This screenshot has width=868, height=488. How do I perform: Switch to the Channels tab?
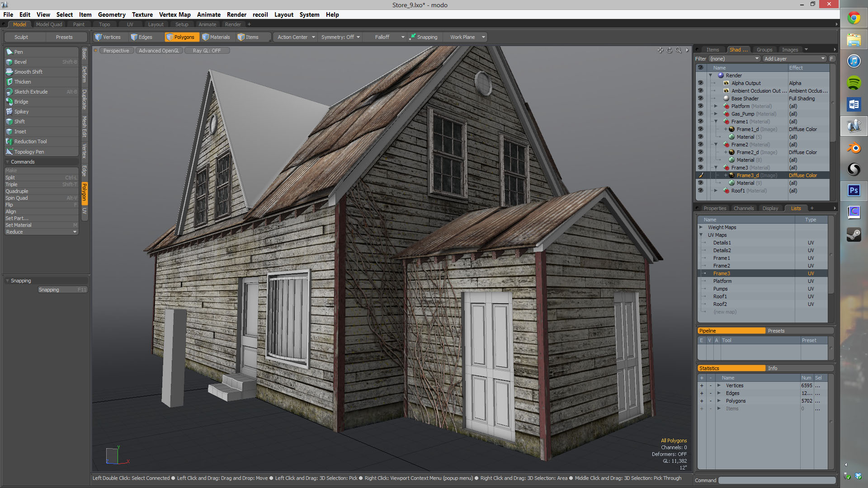[743, 208]
